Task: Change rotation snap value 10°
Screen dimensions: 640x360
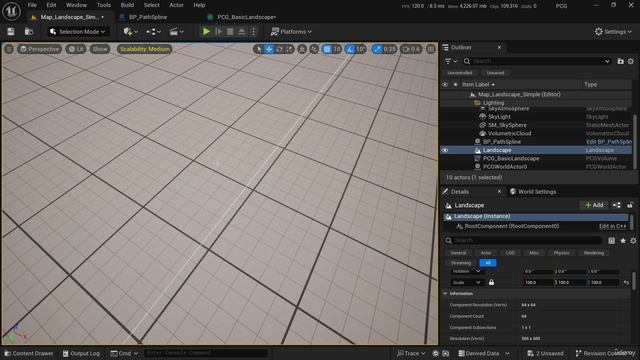Action: (x=361, y=49)
